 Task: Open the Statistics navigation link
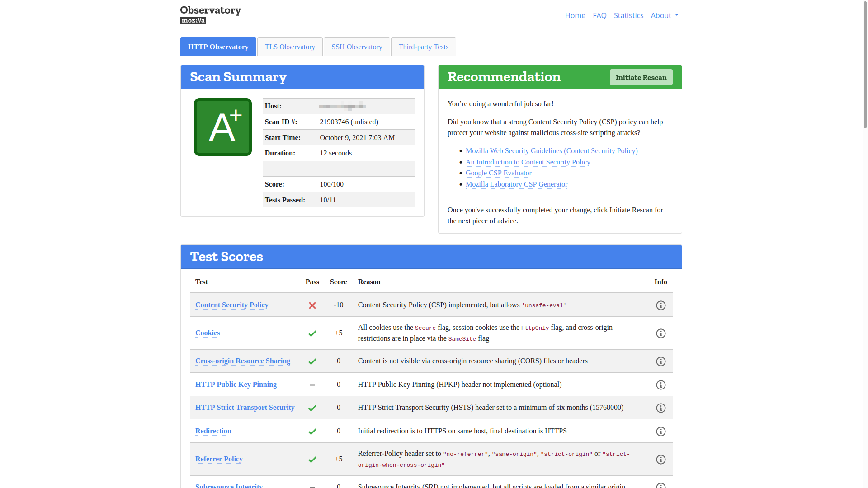[x=628, y=15]
